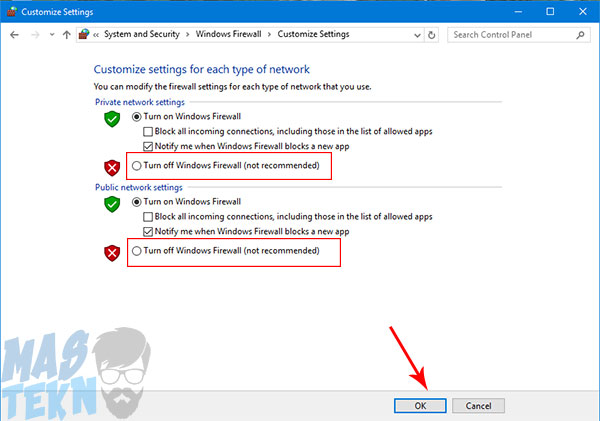The width and height of the screenshot is (600, 421).
Task: Click 'Public network settings' heading text
Action: pyautogui.click(x=139, y=188)
